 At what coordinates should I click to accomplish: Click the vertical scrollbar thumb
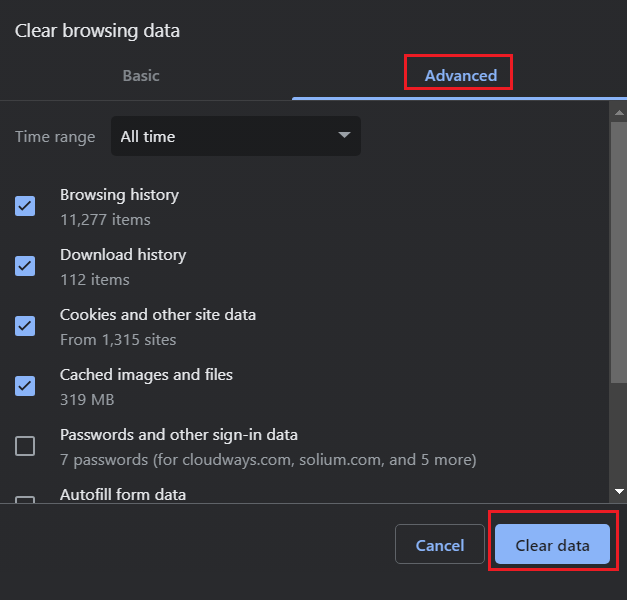point(619,250)
